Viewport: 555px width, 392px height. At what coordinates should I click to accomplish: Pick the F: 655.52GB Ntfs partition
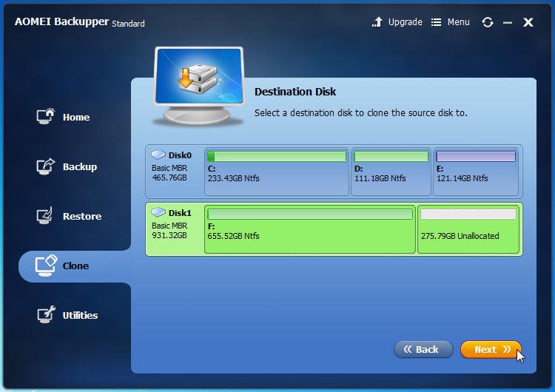click(x=310, y=229)
